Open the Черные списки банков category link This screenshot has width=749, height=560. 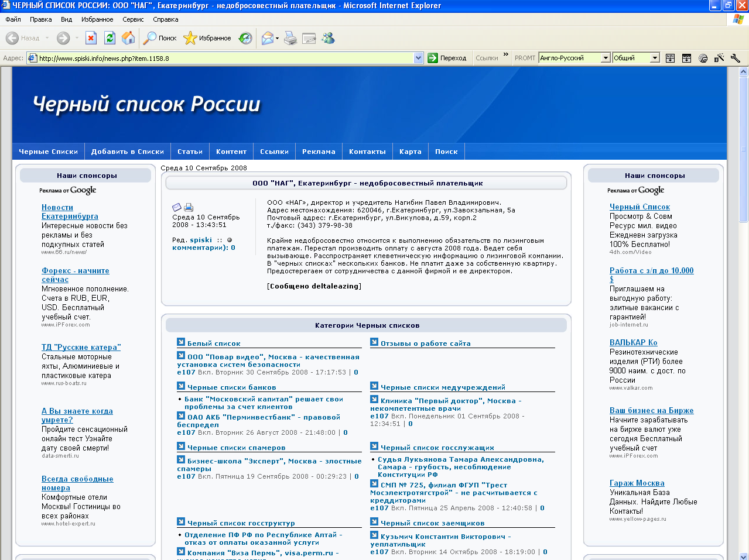(x=231, y=387)
